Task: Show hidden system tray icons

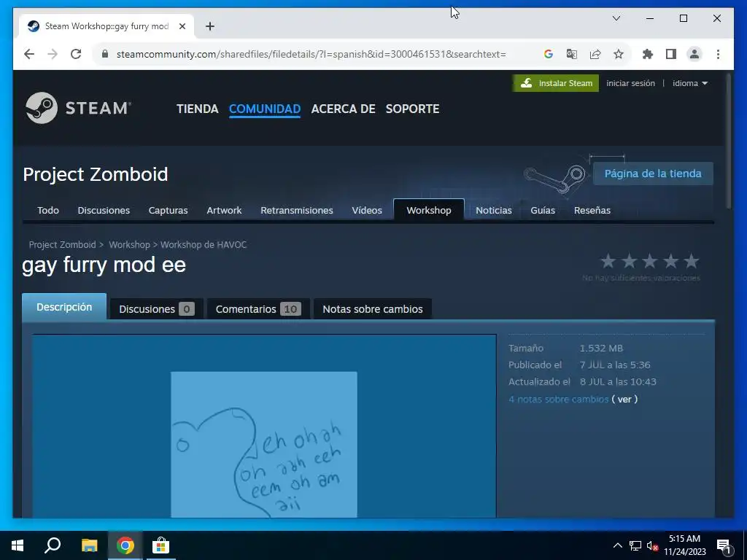Action: [617, 545]
